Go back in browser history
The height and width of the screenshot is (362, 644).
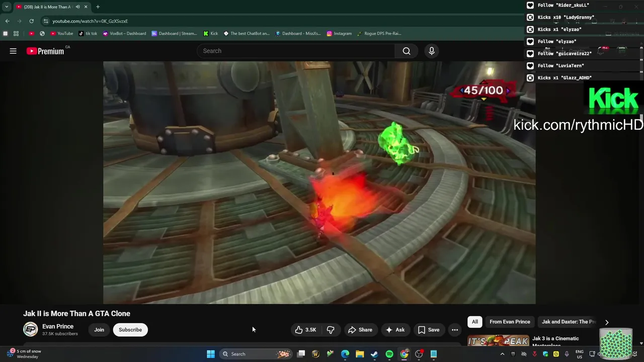click(7, 21)
